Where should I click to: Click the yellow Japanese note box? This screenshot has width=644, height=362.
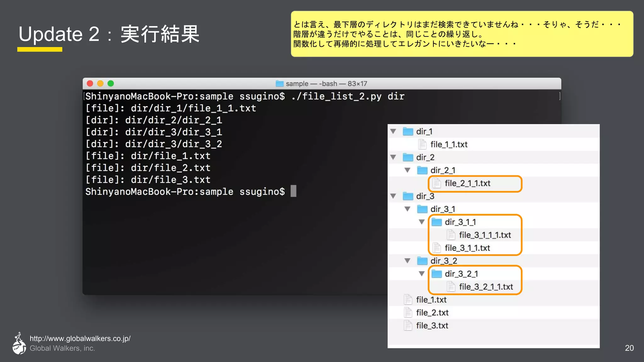462,34
